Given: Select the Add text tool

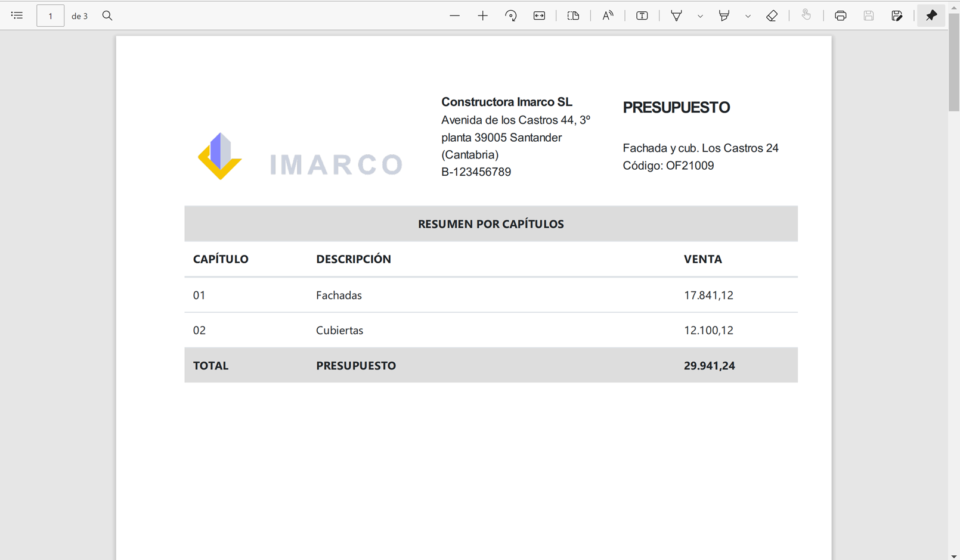Looking at the screenshot, I should pos(642,15).
